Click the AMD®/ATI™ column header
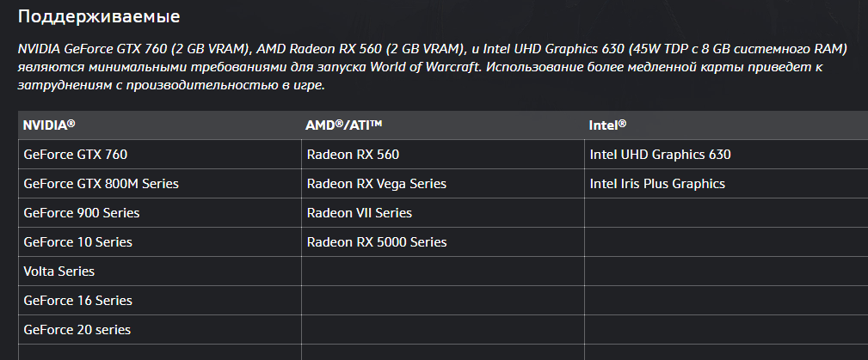 pos(343,125)
